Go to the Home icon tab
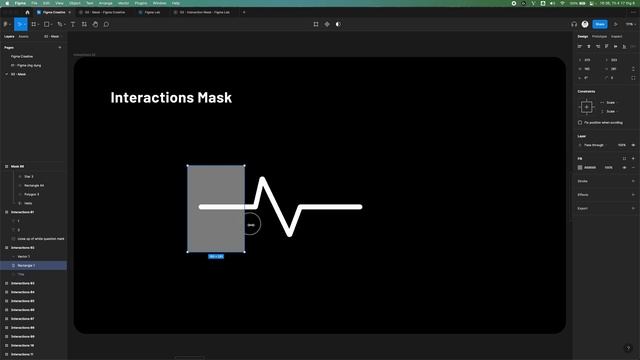Screen dimensions: 640x360 [27, 12]
